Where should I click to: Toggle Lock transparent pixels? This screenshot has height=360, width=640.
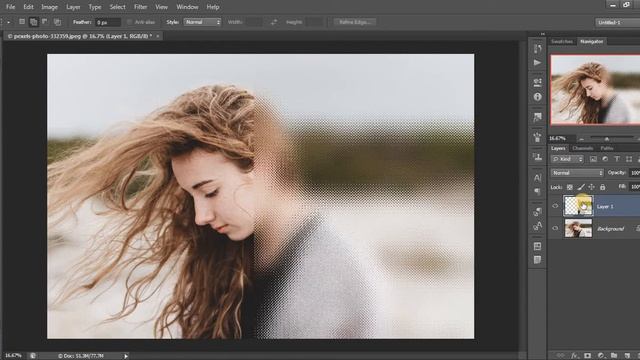coord(570,187)
